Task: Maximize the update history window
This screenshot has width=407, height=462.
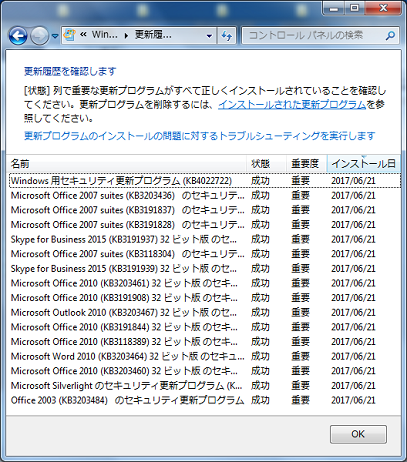Action: click(354, 8)
